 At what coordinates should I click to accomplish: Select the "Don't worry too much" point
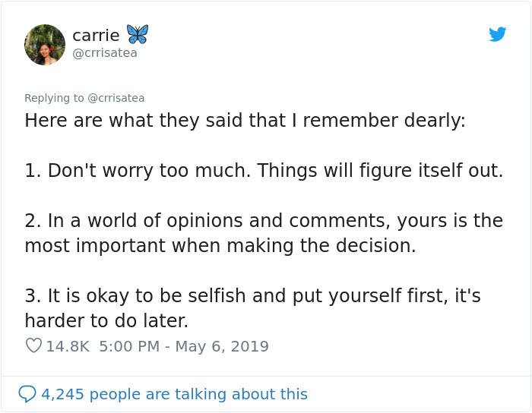coord(263,171)
